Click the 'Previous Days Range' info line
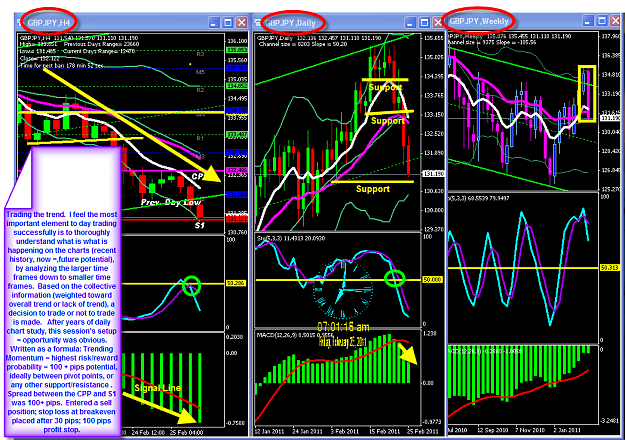The image size is (625, 440). click(x=101, y=44)
